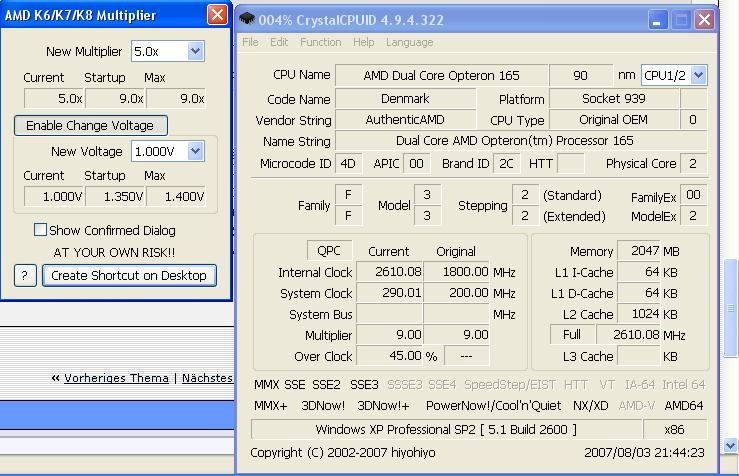This screenshot has height=476, width=739.
Task: Click the Windows XP Professional SP2 field
Action: click(x=447, y=429)
